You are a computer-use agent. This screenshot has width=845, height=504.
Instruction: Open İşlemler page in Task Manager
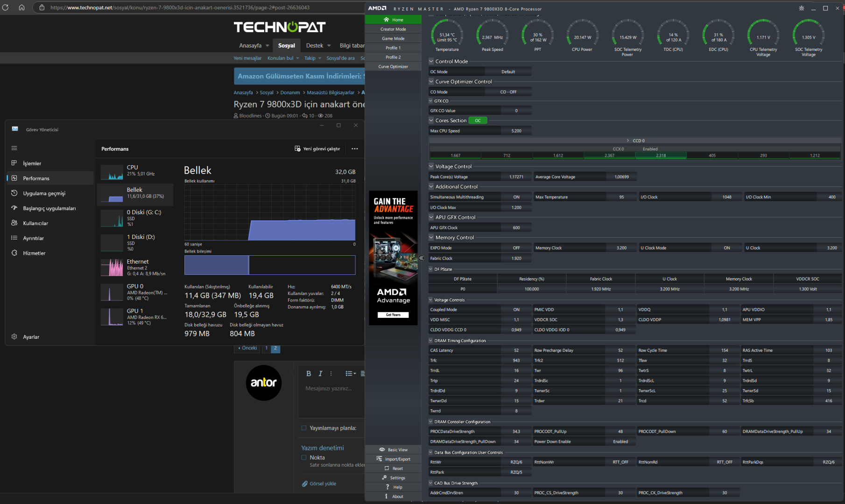click(x=50, y=163)
